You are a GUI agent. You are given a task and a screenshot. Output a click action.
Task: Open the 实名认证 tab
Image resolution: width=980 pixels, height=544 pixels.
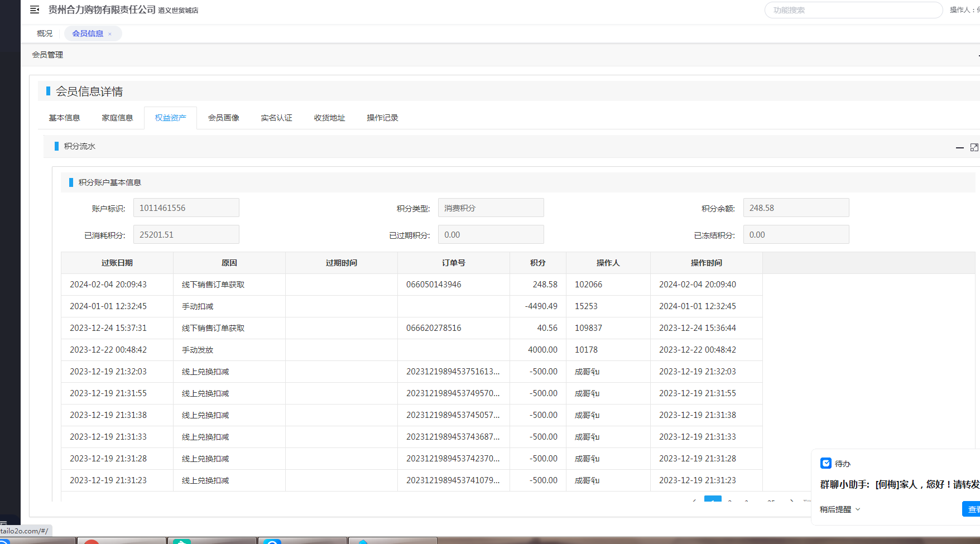276,118
